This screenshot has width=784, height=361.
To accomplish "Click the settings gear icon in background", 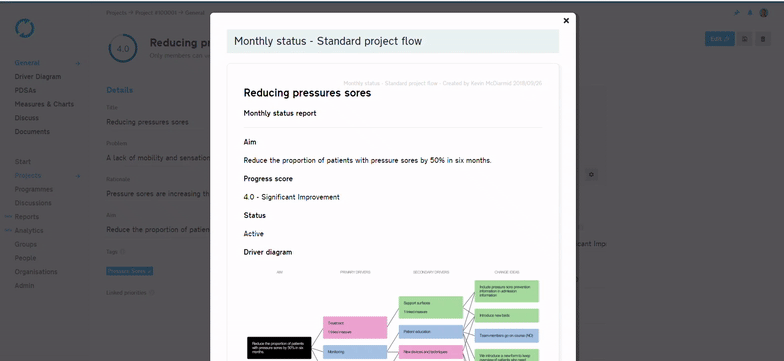I will (x=591, y=174).
